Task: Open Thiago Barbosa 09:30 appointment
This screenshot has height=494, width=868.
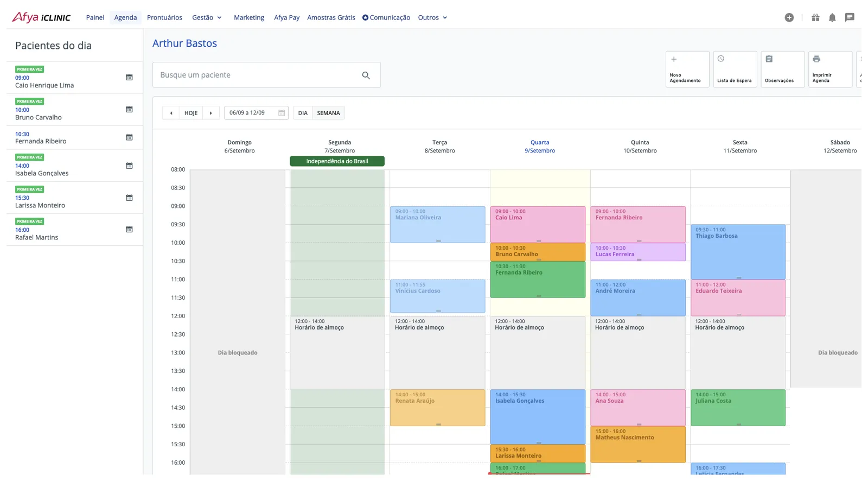Action: pyautogui.click(x=738, y=252)
